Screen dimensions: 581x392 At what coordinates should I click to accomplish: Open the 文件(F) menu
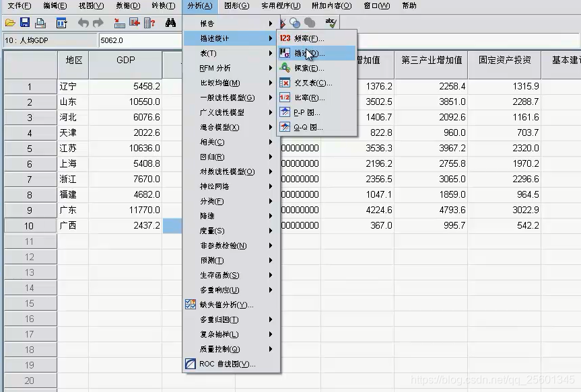coord(20,6)
